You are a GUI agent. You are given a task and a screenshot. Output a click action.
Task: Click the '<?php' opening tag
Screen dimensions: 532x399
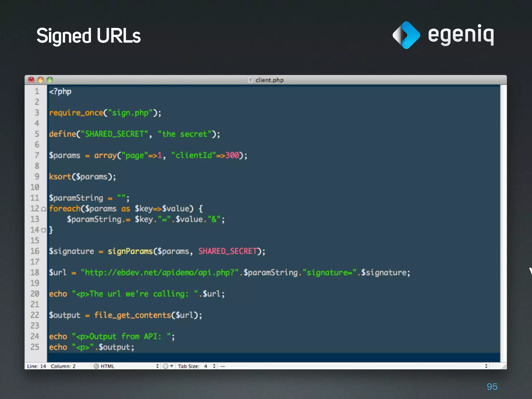[x=60, y=92]
